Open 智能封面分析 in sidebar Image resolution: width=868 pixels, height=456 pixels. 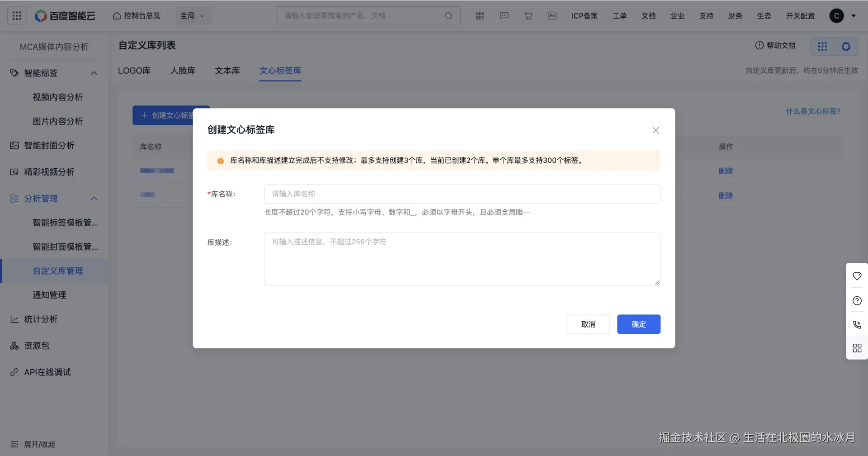pos(49,145)
